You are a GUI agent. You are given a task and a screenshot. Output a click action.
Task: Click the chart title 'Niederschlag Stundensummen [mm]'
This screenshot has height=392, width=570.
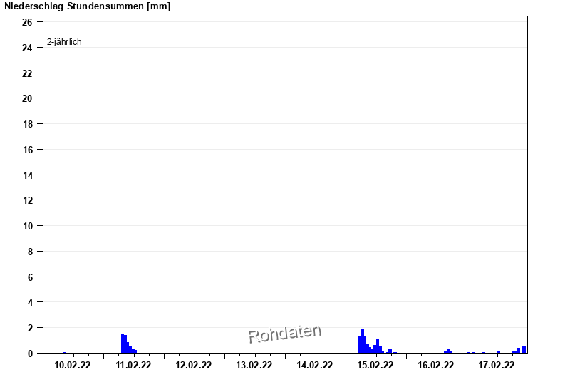point(87,6)
